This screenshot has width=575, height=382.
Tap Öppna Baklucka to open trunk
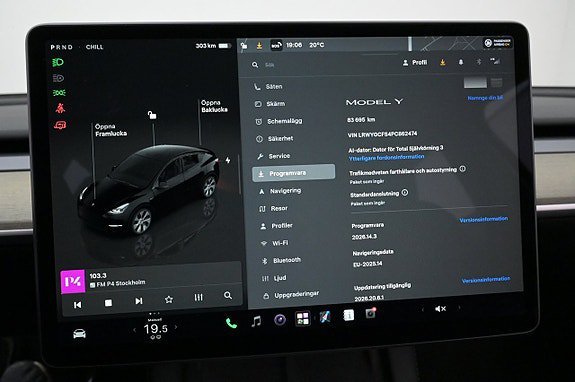[214, 106]
